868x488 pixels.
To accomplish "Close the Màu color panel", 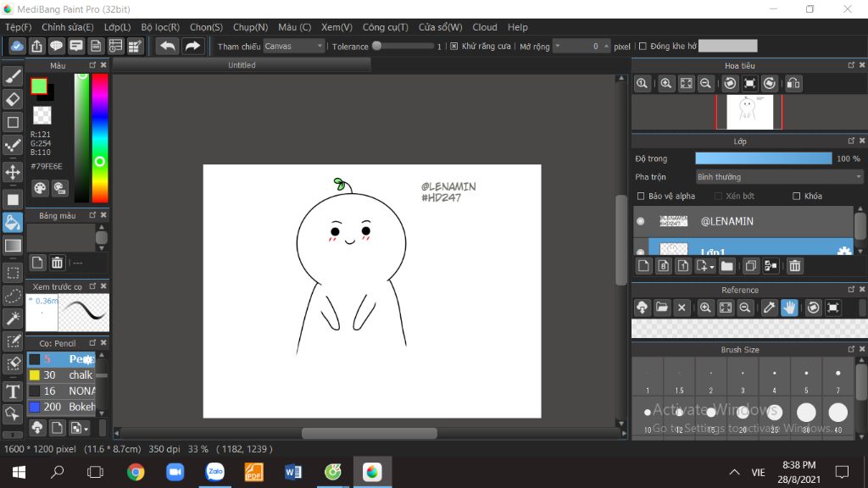I will [x=103, y=65].
